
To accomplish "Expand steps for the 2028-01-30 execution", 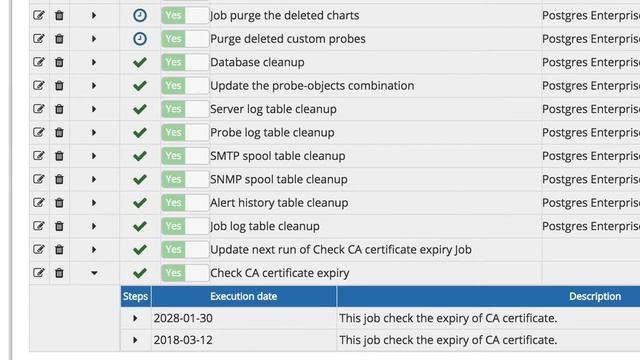I will coord(135,318).
